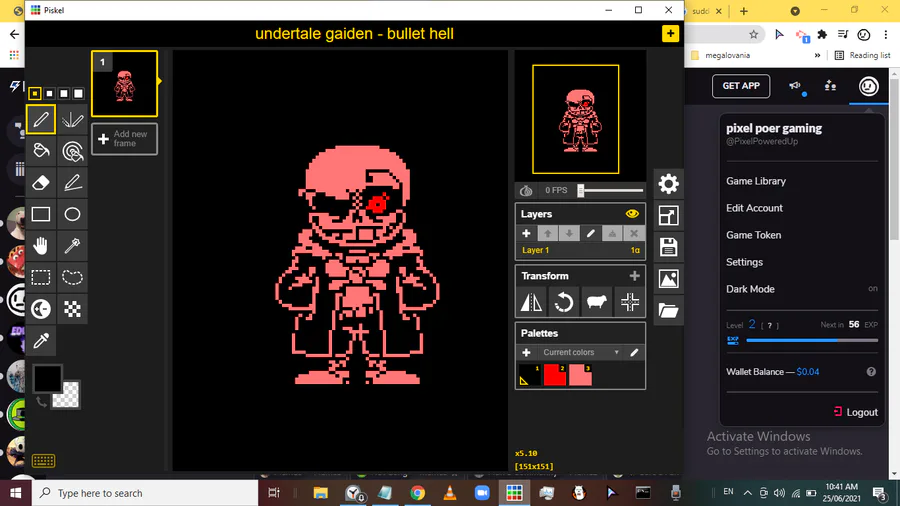Click the yellow plus button in the title bar

point(670,34)
